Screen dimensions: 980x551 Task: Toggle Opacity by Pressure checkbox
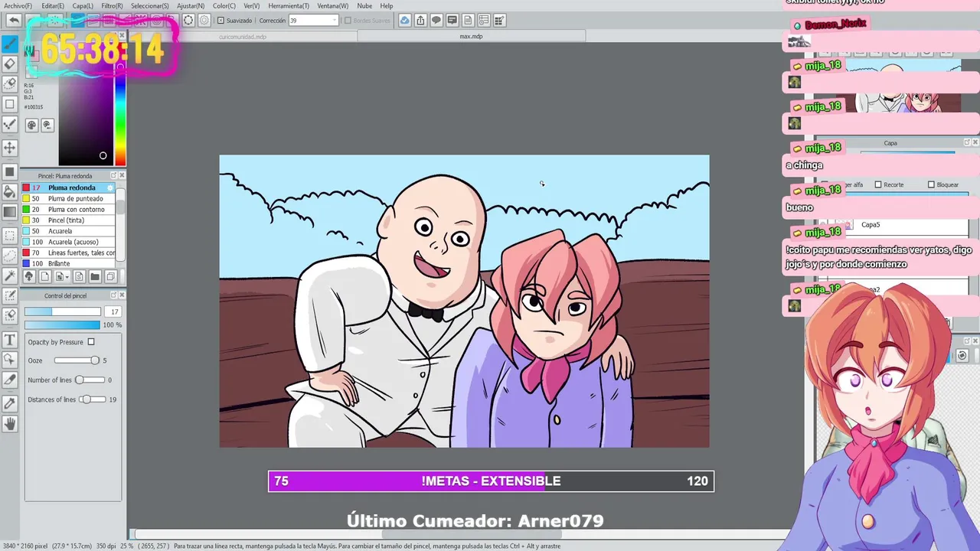(x=91, y=342)
